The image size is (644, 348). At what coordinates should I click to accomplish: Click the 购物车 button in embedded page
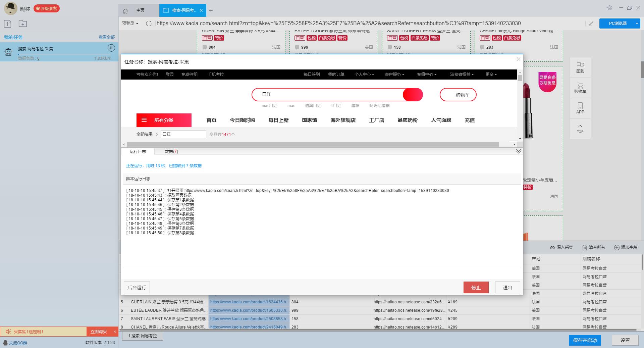tap(458, 95)
